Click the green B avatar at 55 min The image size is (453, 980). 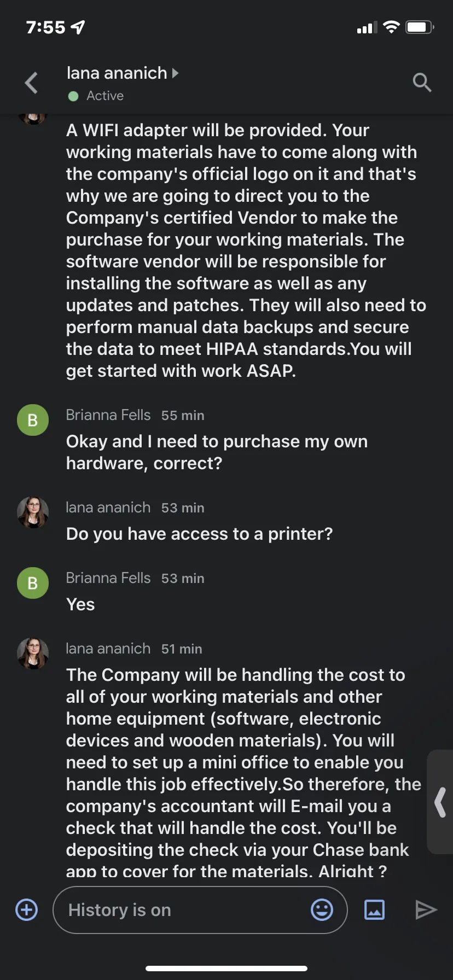33,420
